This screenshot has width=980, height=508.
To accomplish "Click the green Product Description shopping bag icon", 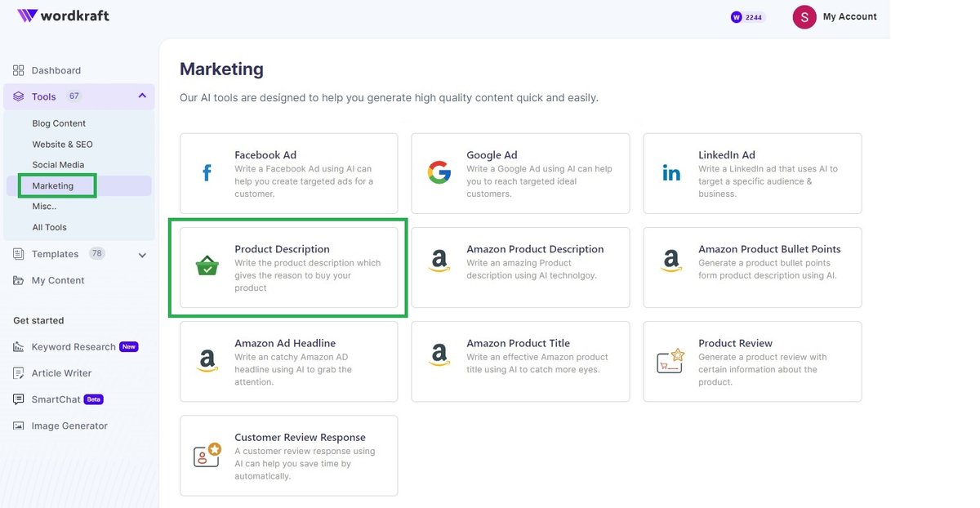I will coord(206,266).
